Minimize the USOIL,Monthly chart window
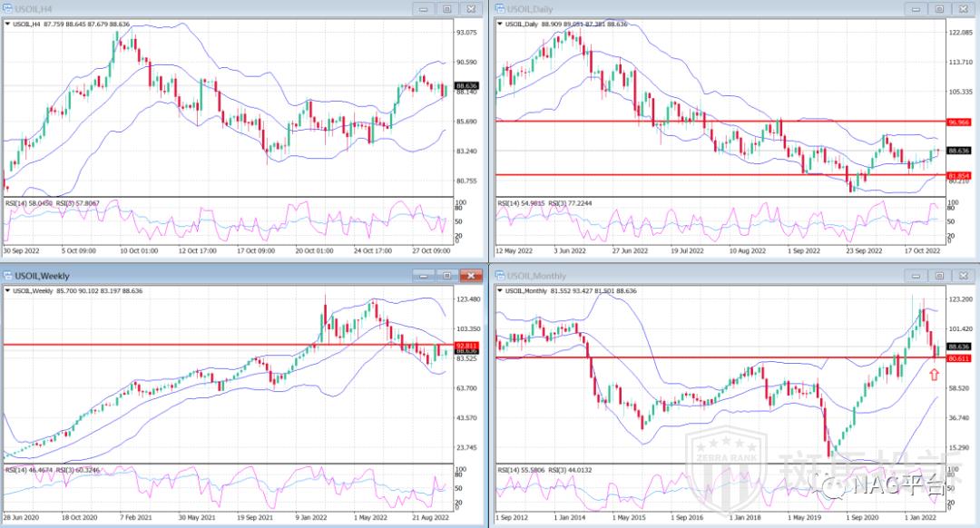 pos(916,276)
